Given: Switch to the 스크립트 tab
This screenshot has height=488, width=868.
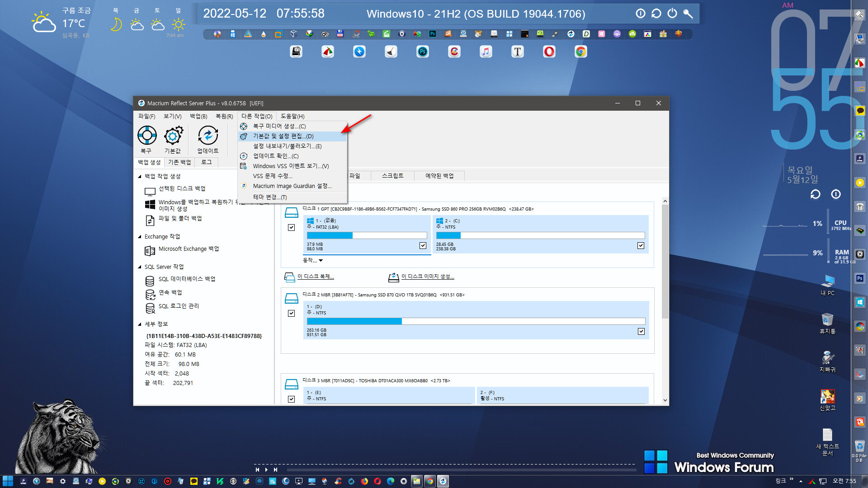Looking at the screenshot, I should [392, 176].
